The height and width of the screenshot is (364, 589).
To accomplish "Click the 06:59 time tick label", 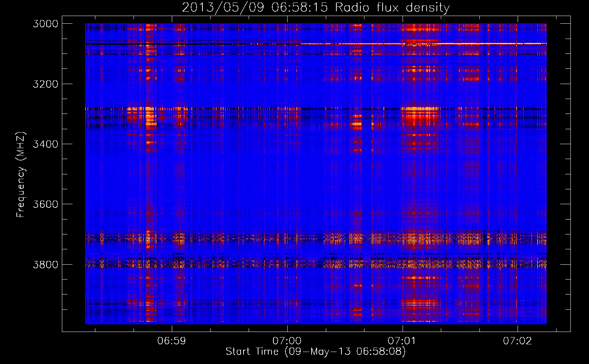I will [x=172, y=341].
